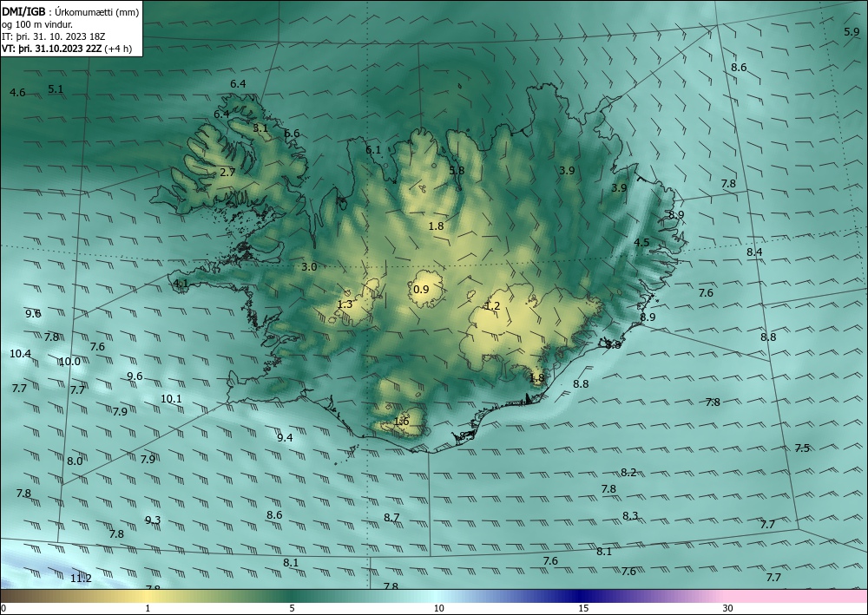The height and width of the screenshot is (615, 868).
Task: Click the map value 9.4
Action: (285, 437)
